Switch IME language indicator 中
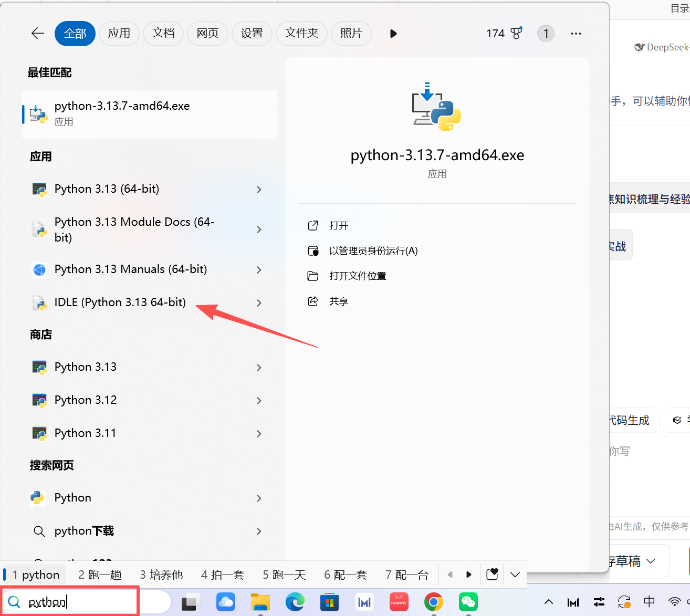This screenshot has width=690, height=616. (650, 602)
